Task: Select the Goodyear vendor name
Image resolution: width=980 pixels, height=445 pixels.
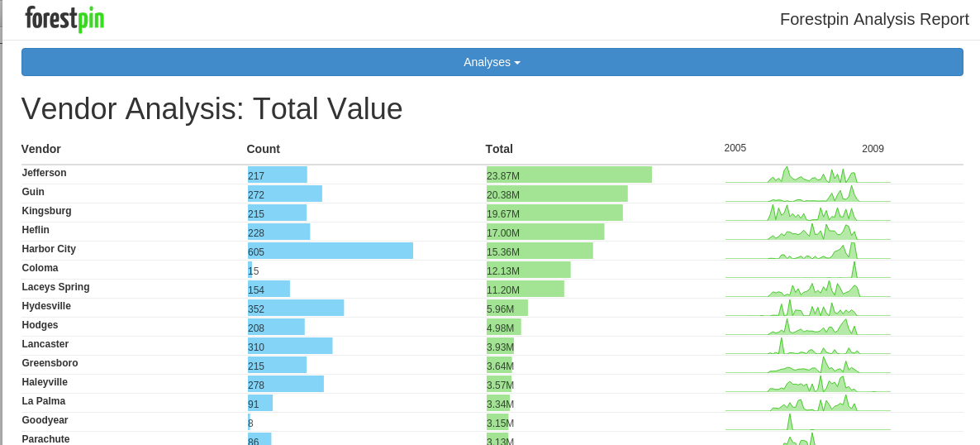Action: pyautogui.click(x=45, y=420)
